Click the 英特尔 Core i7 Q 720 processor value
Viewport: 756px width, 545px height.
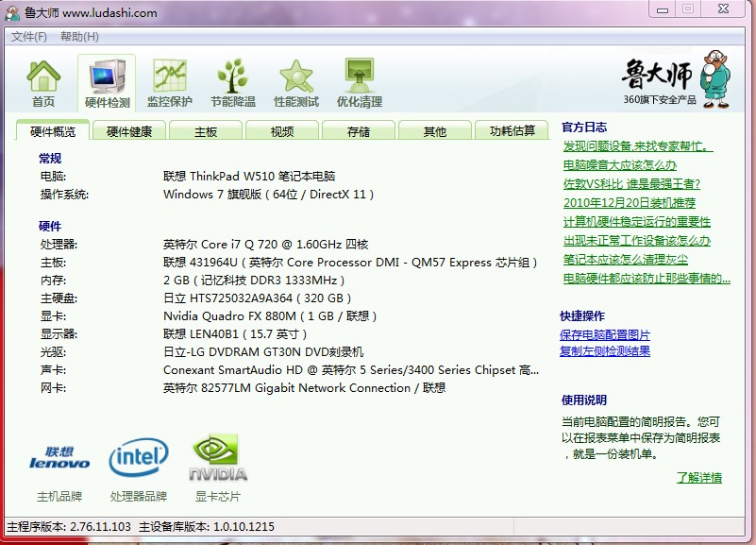(265, 245)
